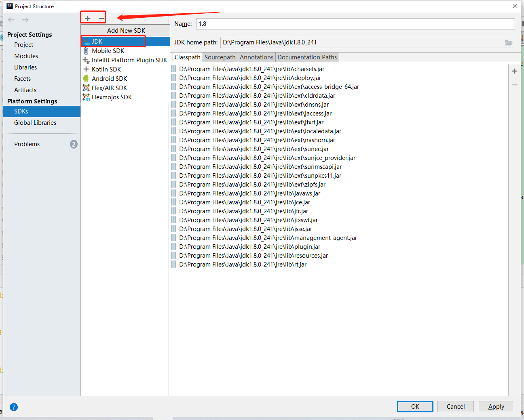Go forward with the right arrow
524x420 pixels.
click(25, 20)
